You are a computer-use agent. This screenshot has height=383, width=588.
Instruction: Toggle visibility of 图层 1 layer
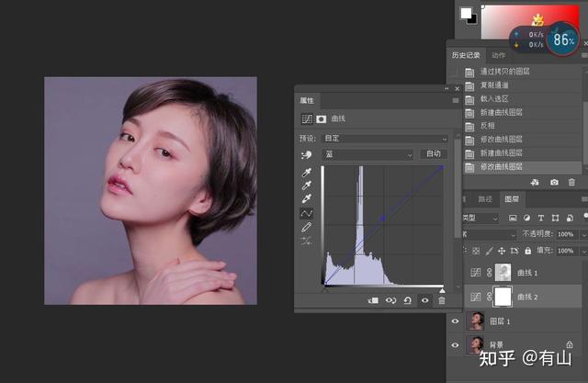pyautogui.click(x=455, y=321)
